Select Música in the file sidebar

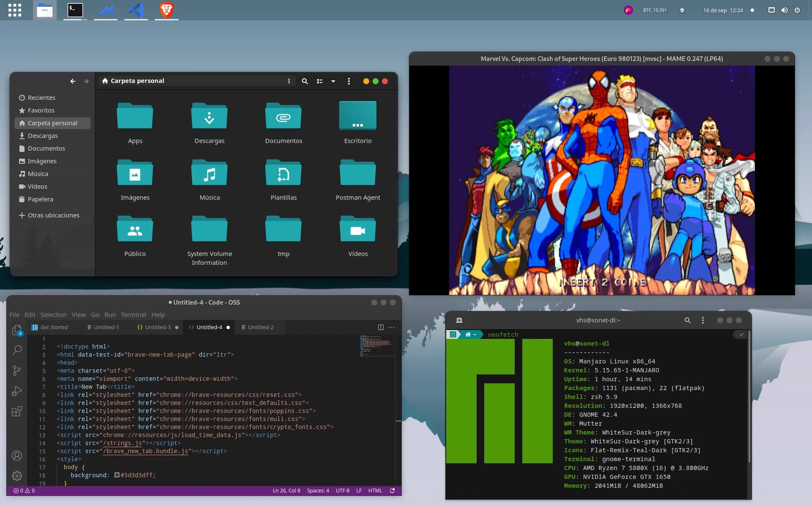tap(52, 174)
